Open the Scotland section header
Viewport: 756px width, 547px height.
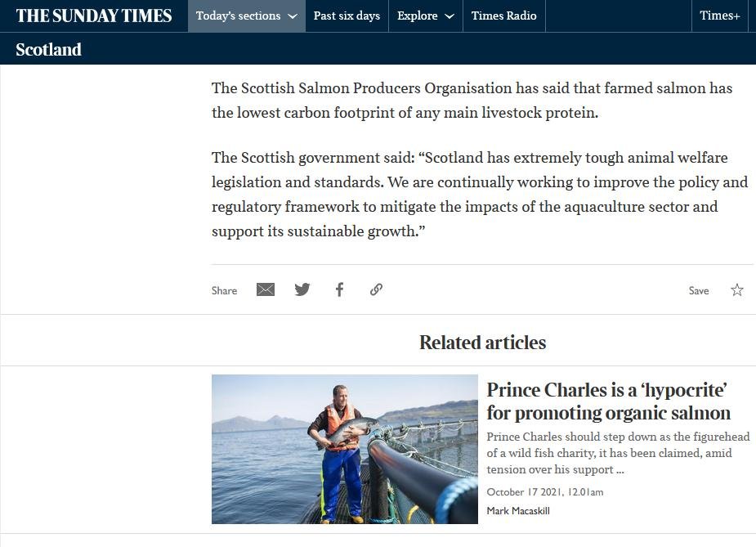pos(48,50)
